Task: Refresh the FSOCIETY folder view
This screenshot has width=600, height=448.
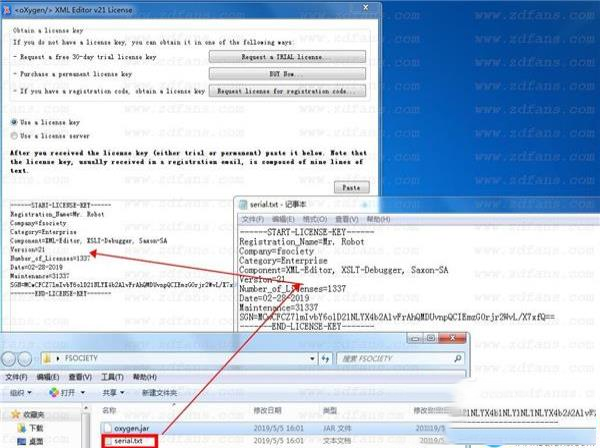Action: 325,358
